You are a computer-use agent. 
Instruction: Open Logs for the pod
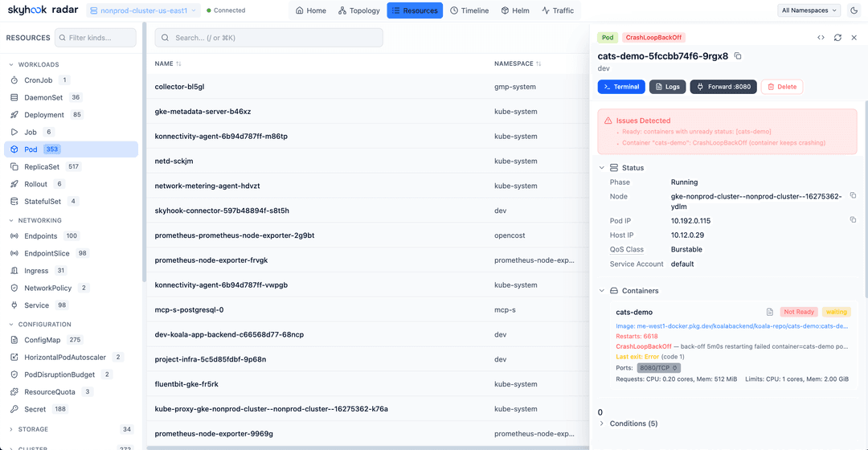[x=668, y=87]
